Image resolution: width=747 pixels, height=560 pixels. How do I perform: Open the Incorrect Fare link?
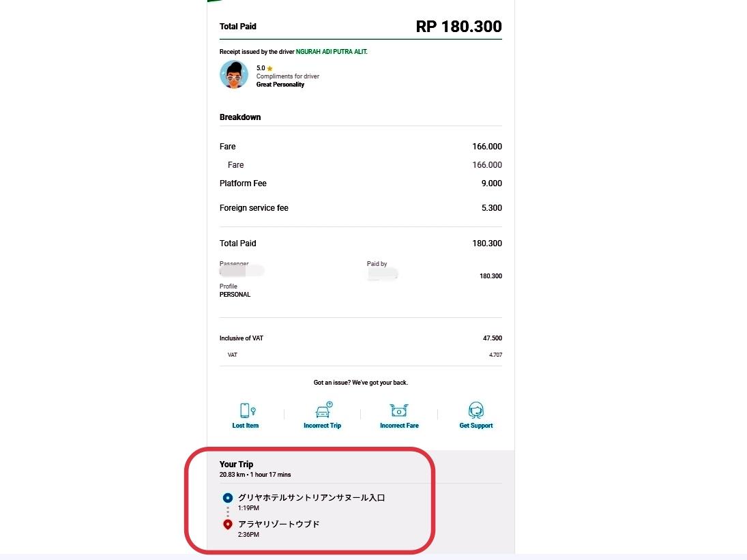(x=399, y=426)
